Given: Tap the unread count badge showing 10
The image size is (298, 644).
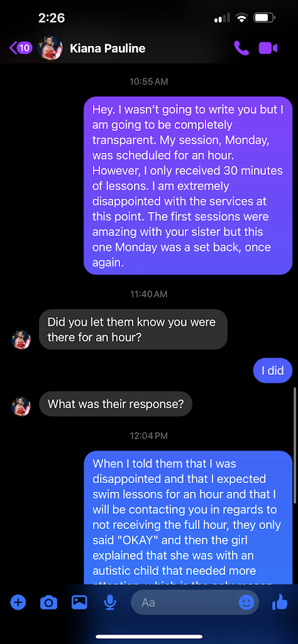Looking at the screenshot, I should [x=25, y=48].
